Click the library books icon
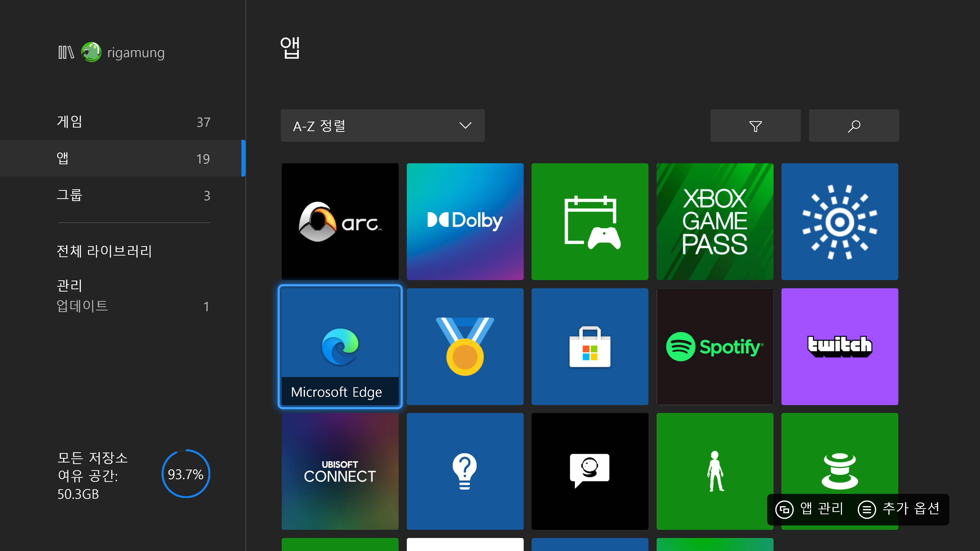 [x=66, y=53]
